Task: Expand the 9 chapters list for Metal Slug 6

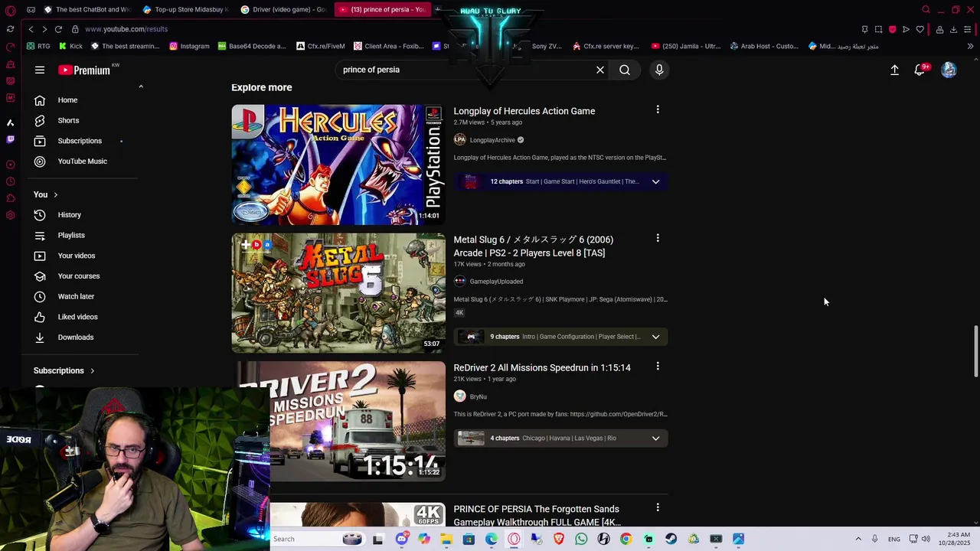Action: pyautogui.click(x=655, y=337)
